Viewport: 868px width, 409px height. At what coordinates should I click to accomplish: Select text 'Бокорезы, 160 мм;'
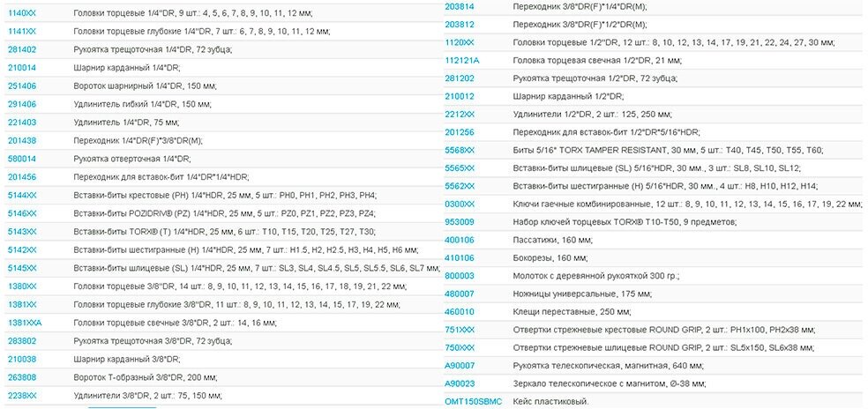click(x=550, y=258)
